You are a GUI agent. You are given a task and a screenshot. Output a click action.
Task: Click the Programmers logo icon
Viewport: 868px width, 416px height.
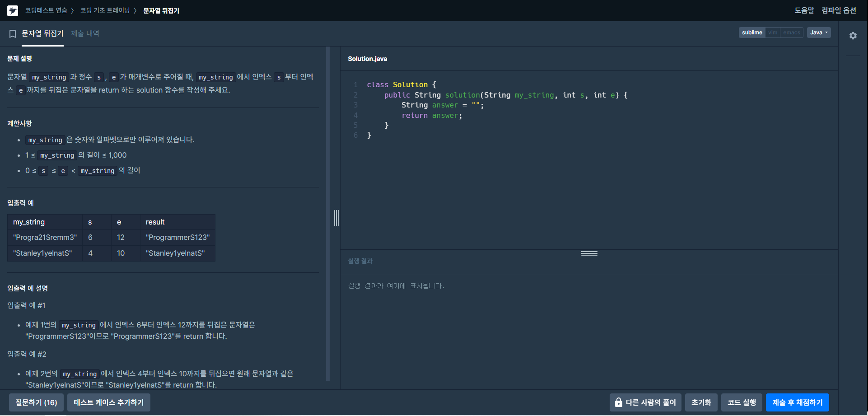13,10
